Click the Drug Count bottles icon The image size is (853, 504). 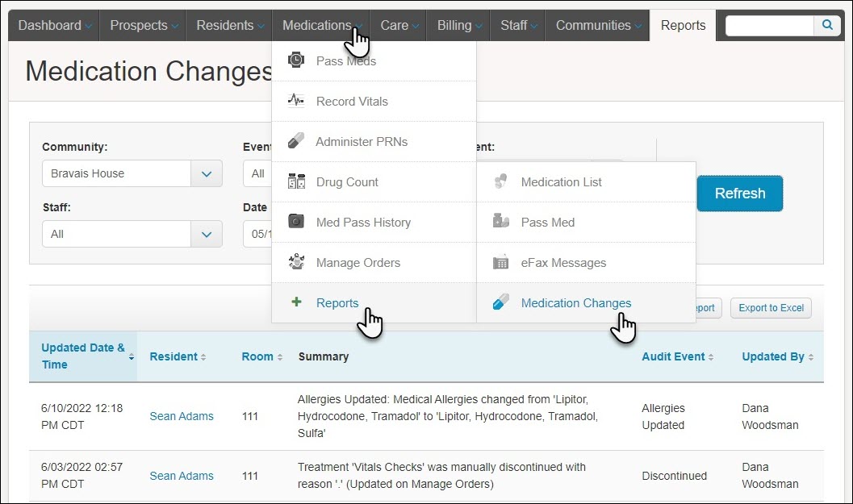coord(296,181)
